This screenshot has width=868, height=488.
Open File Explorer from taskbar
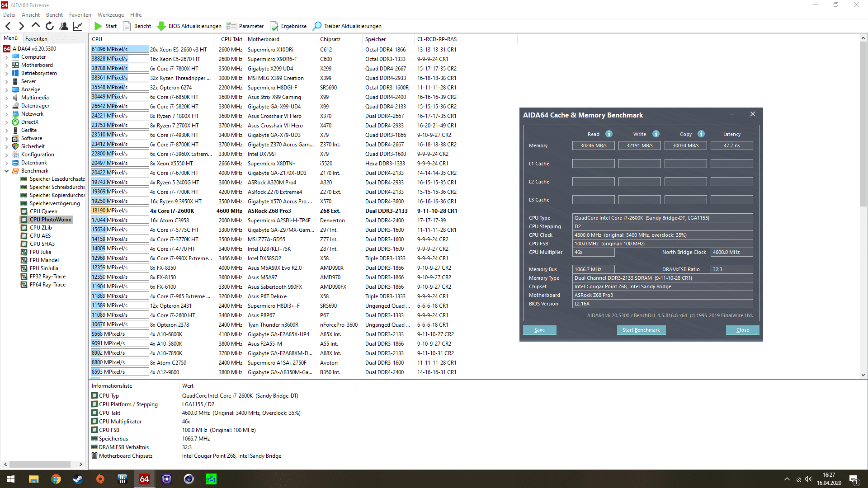coord(33,479)
